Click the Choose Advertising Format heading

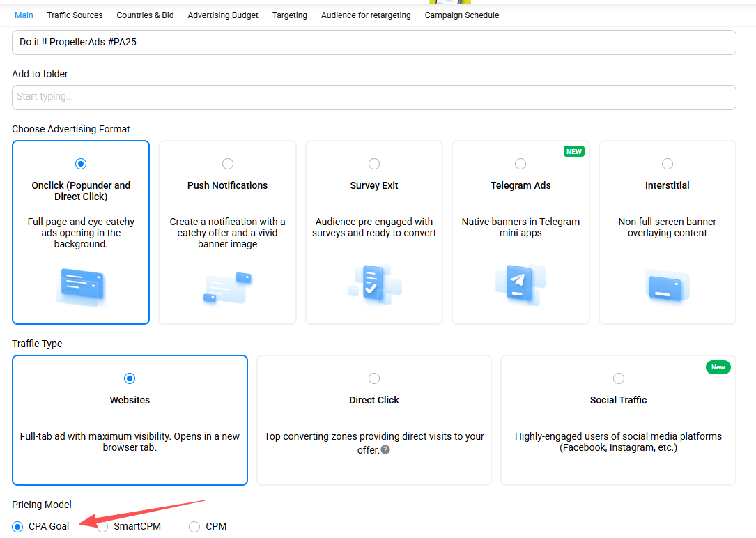(x=71, y=129)
